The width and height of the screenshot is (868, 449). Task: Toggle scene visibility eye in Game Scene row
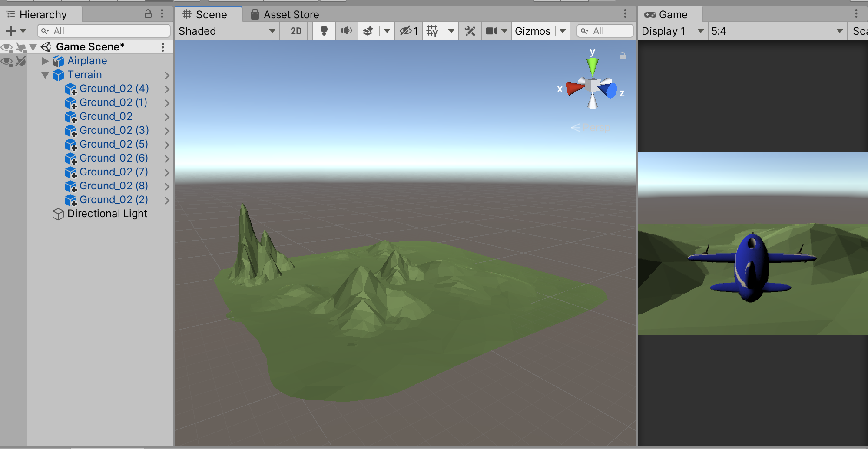tap(7, 47)
